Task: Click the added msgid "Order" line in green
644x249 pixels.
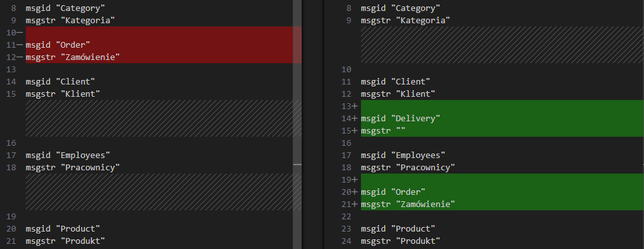Action: pos(393,192)
